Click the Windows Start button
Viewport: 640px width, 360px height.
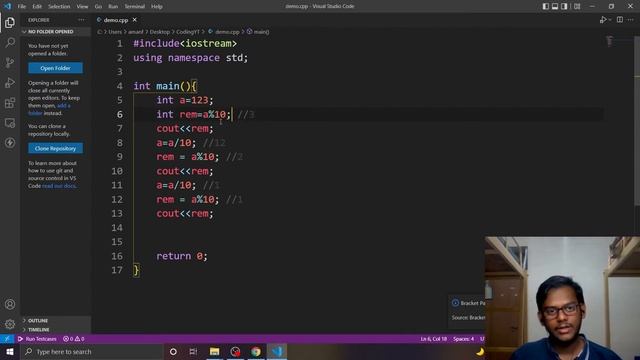point(10,351)
